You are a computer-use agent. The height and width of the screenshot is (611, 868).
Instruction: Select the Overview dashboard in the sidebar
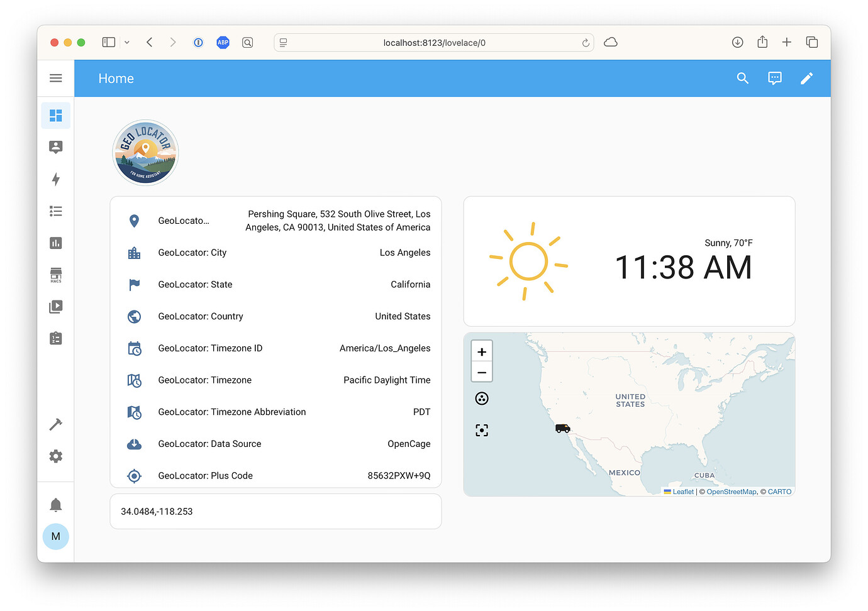coord(55,115)
